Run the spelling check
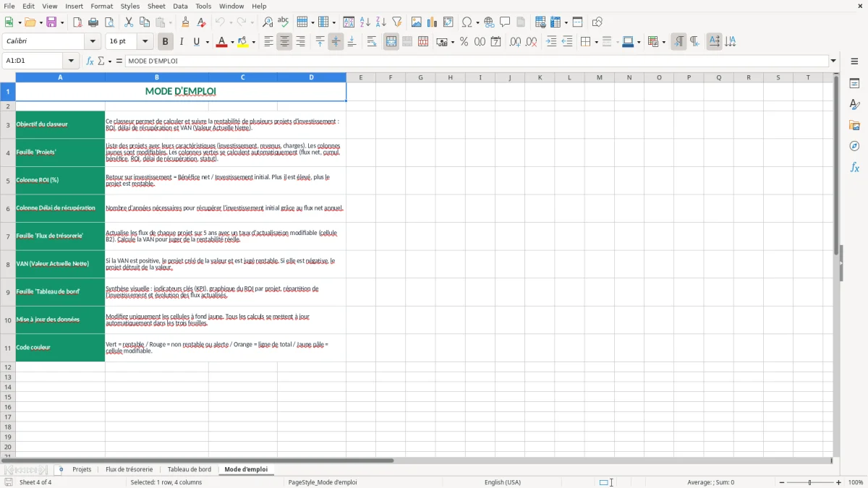The image size is (868, 488). click(x=283, y=22)
